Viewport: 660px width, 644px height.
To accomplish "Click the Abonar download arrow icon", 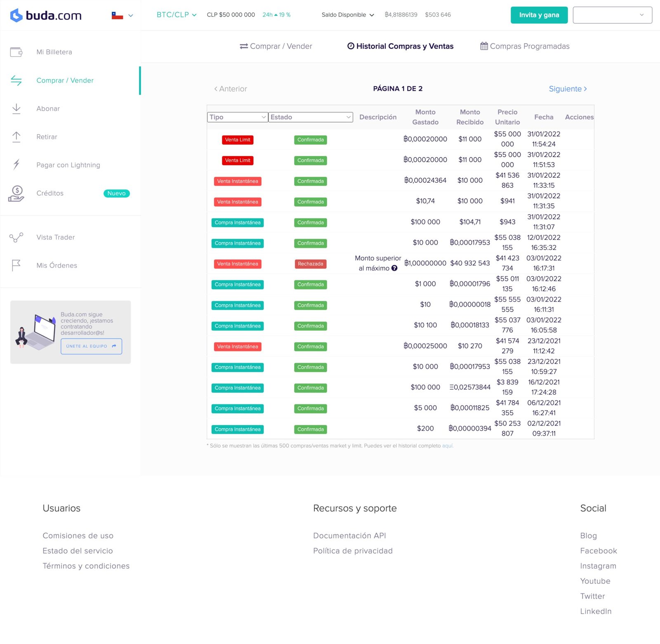I will [16, 109].
